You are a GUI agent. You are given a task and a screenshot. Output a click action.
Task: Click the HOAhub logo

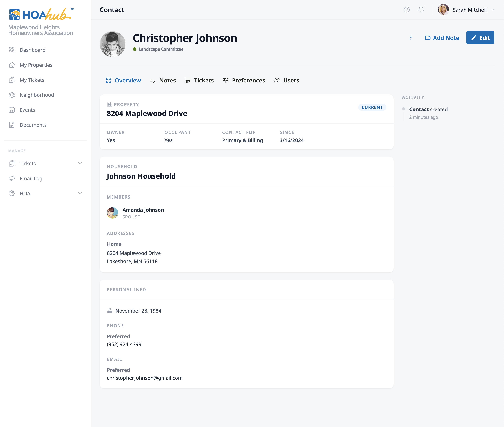tap(40, 14)
